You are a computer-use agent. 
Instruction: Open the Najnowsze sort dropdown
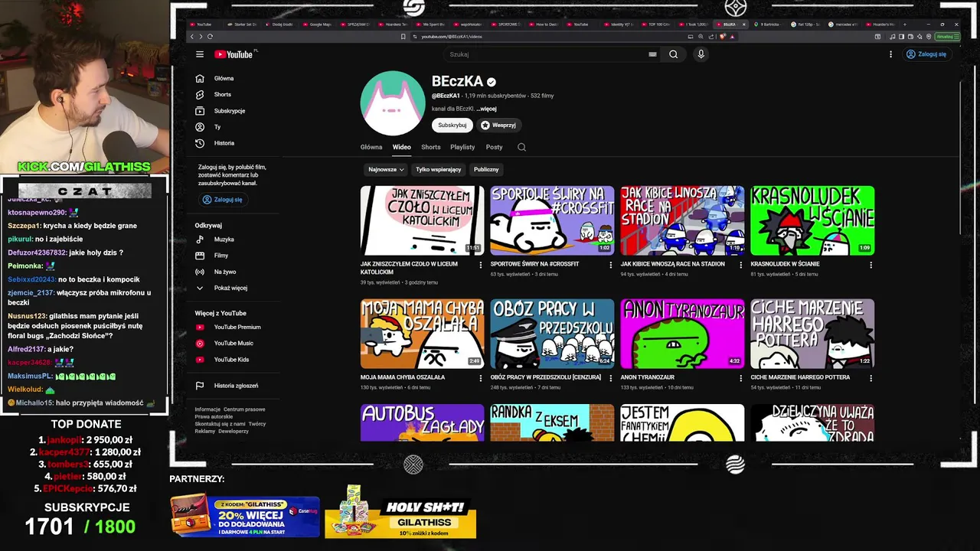click(x=386, y=169)
